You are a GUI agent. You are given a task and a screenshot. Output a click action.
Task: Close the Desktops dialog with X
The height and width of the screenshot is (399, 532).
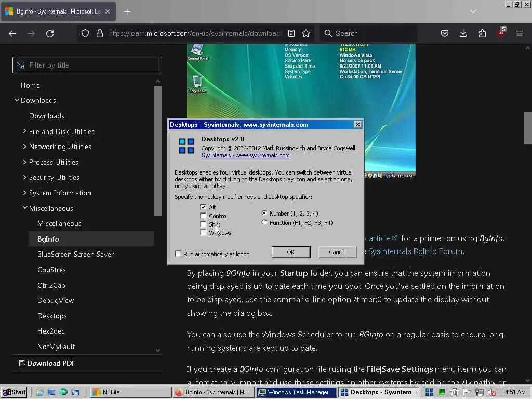[x=357, y=125]
